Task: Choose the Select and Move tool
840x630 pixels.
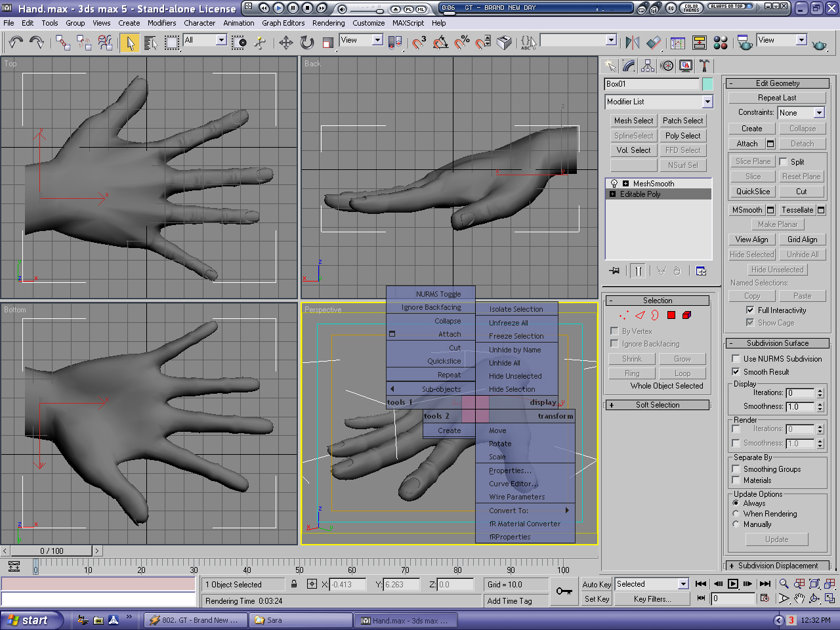Action: click(x=286, y=43)
